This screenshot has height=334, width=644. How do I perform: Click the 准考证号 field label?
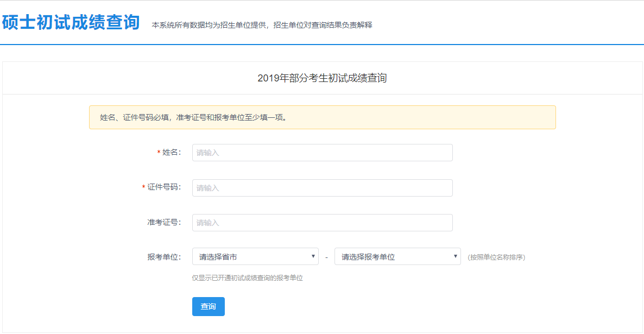[x=163, y=222]
